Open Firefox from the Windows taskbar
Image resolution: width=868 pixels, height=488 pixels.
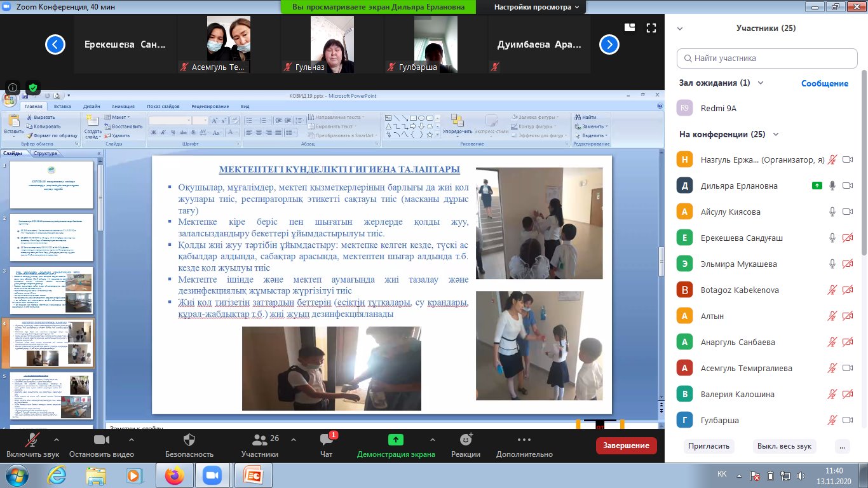pos(173,475)
